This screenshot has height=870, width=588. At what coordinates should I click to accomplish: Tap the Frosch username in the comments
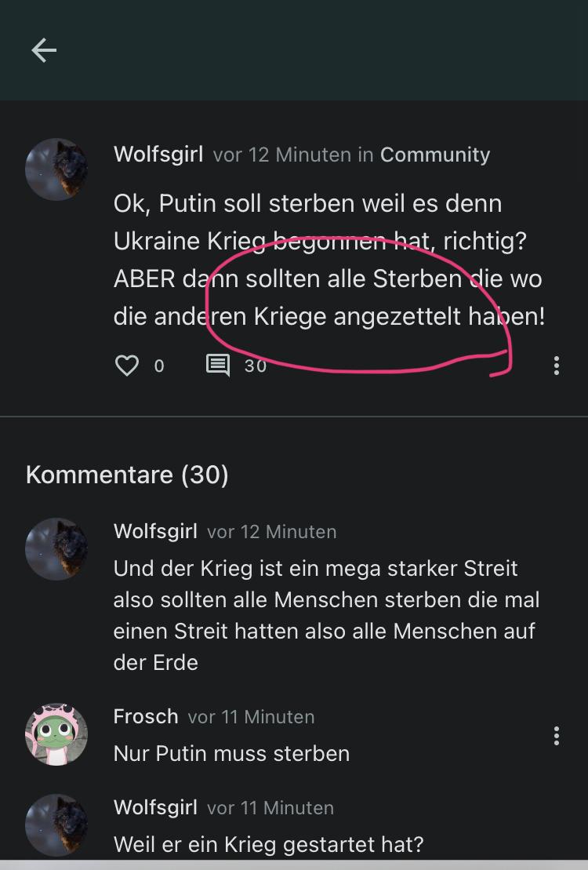[146, 716]
